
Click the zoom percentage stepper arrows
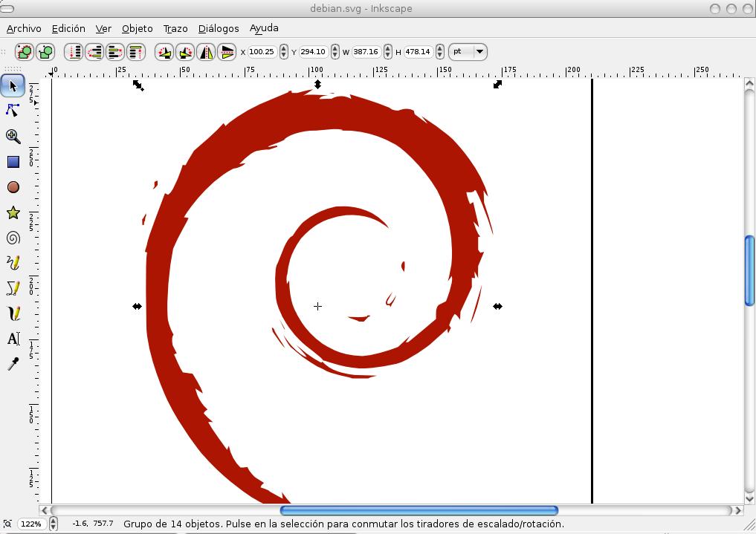(x=53, y=524)
